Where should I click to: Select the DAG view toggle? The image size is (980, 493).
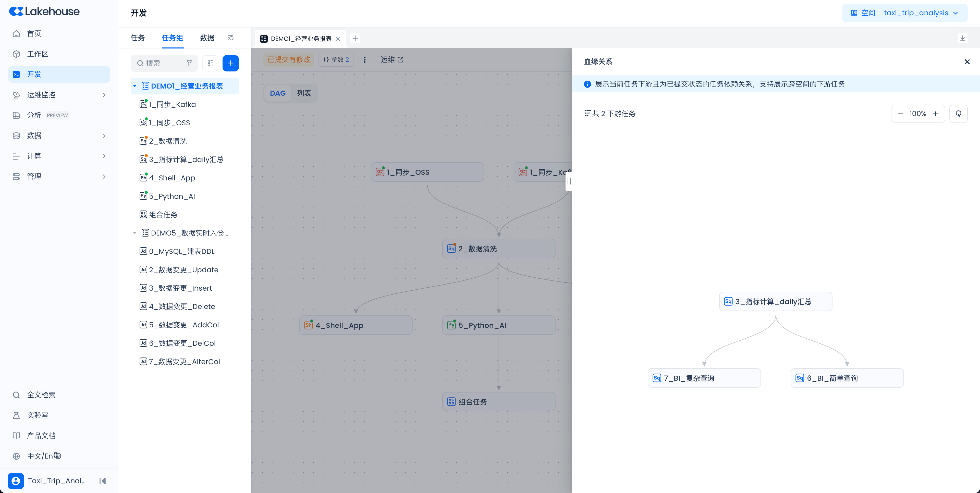[x=278, y=93]
